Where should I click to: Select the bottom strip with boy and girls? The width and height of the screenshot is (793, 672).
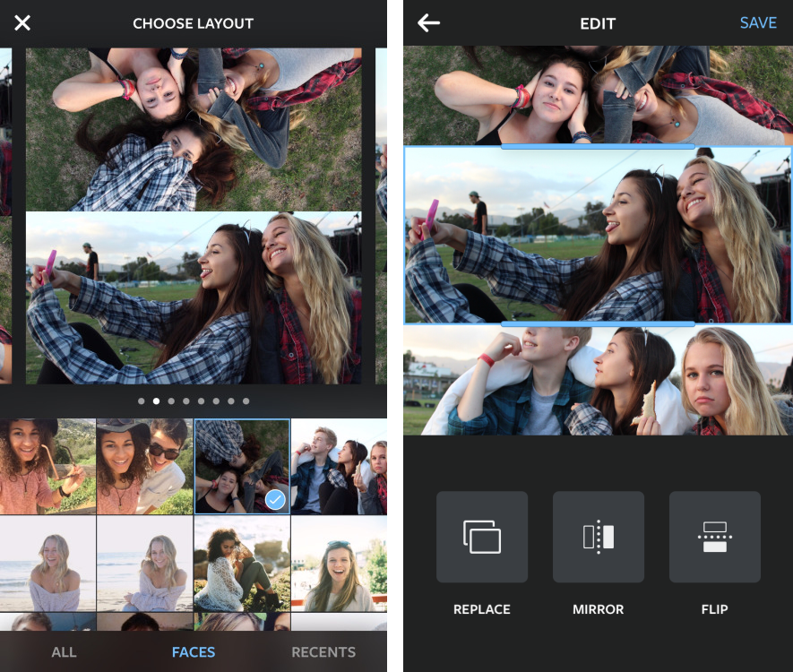click(x=598, y=380)
